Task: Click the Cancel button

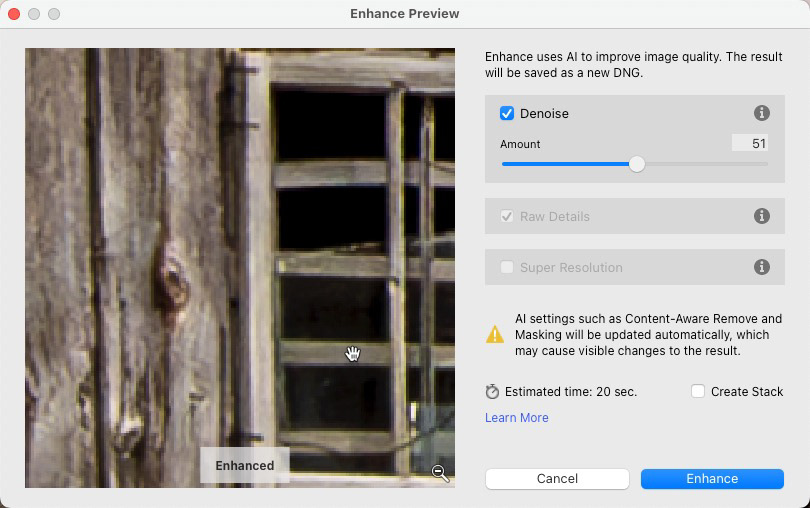Action: click(557, 479)
